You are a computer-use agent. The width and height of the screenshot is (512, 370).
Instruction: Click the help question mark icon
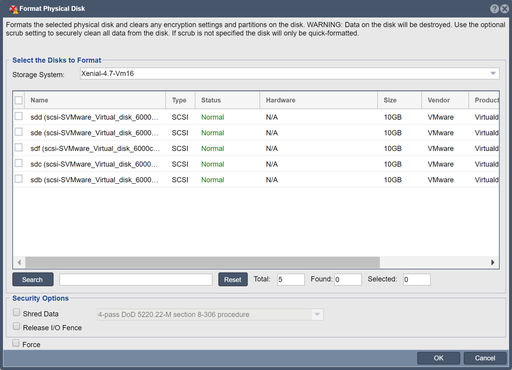494,9
